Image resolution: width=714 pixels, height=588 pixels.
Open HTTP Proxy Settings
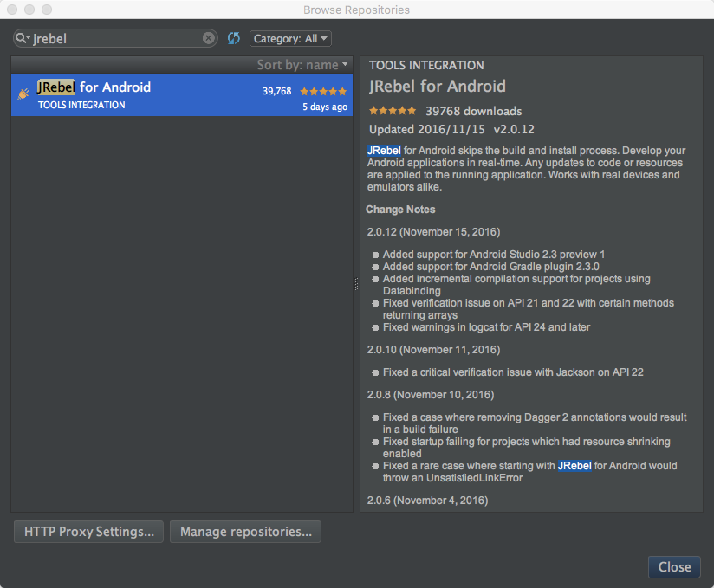pos(88,532)
